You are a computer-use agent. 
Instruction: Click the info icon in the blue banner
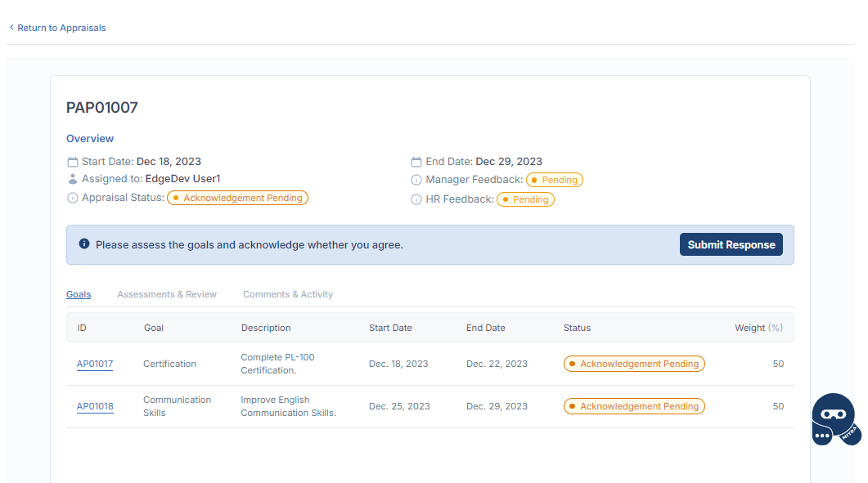tap(83, 244)
